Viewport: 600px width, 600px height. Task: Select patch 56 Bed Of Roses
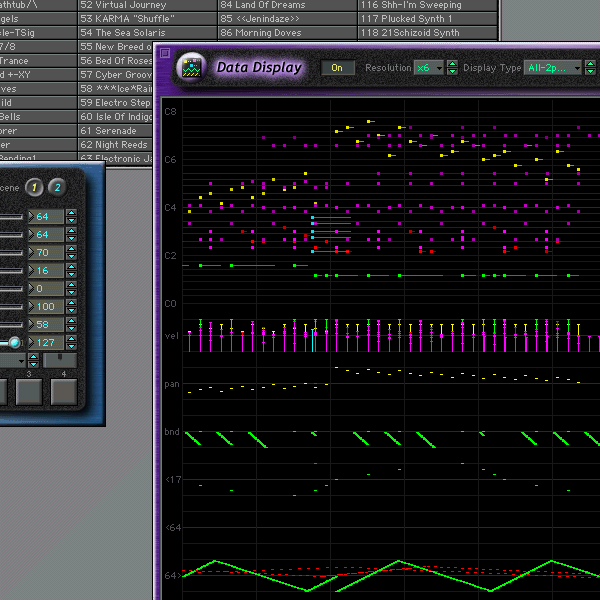[115, 61]
